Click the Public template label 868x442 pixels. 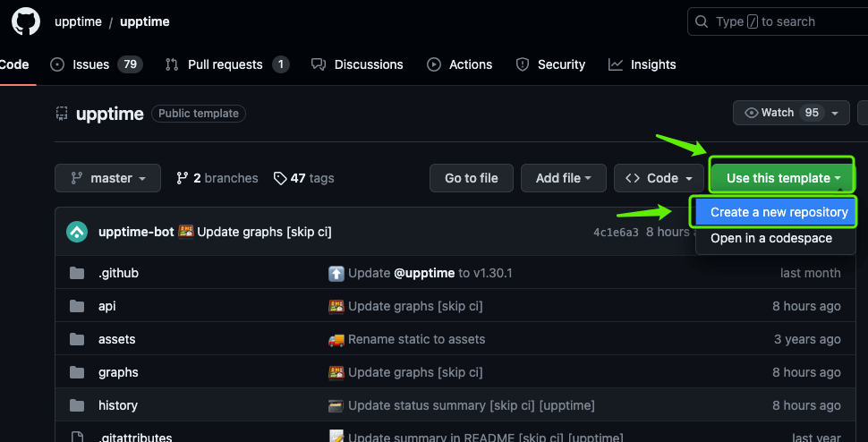198,114
